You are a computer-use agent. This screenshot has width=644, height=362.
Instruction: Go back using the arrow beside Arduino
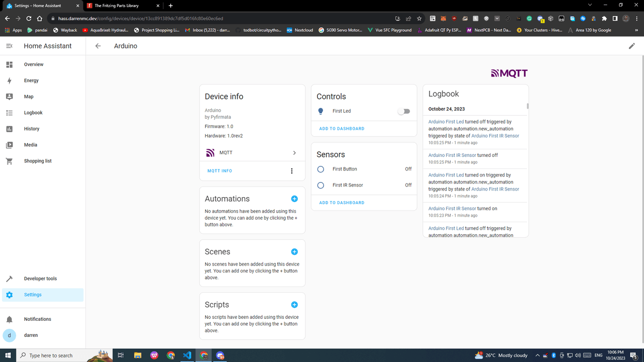point(98,46)
